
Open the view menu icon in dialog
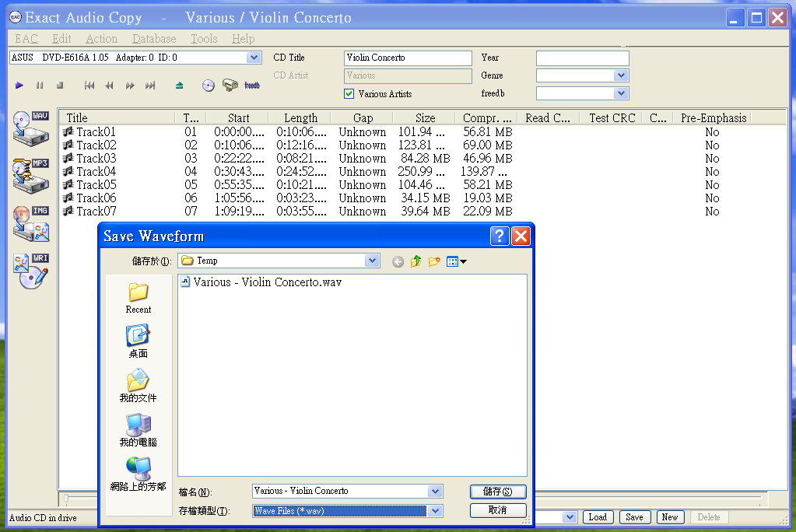[x=457, y=261]
